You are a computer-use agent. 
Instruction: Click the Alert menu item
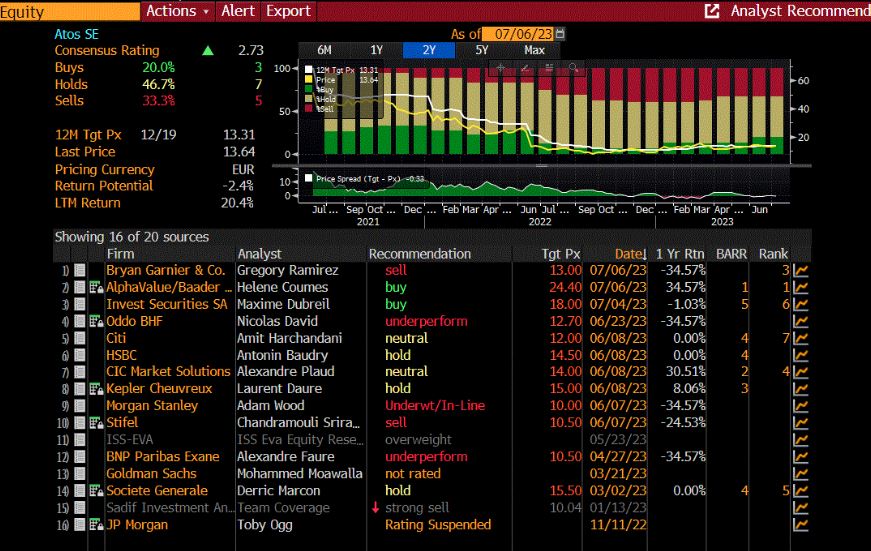point(238,11)
